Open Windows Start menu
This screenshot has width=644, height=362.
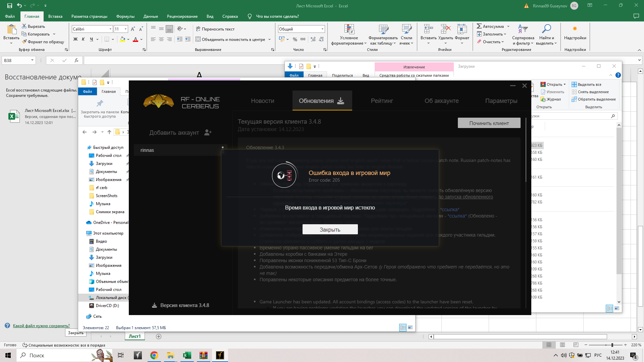[8, 355]
